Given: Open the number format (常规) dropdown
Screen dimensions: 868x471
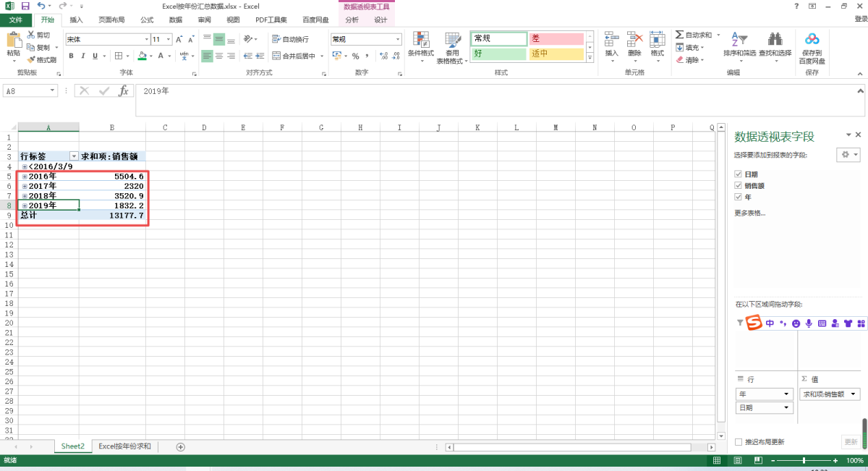Looking at the screenshot, I should [397, 39].
